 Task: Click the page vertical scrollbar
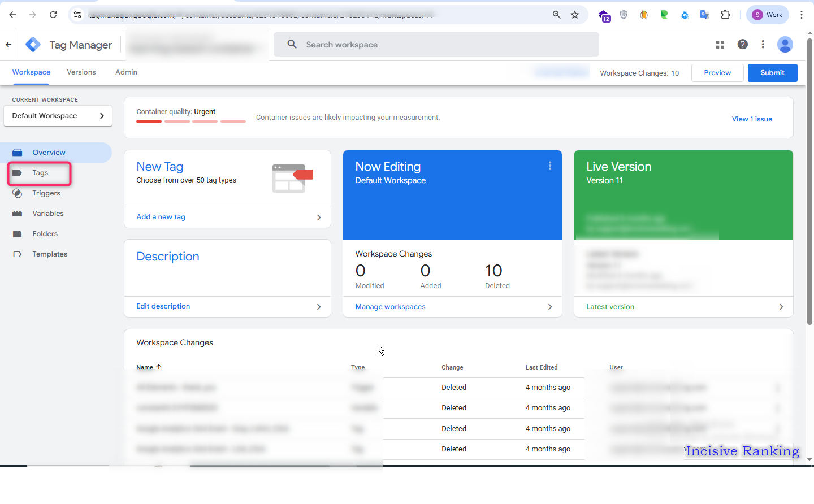(809, 181)
